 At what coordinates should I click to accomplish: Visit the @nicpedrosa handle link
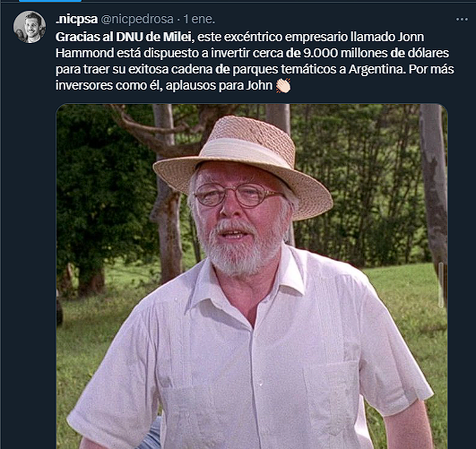coord(137,19)
